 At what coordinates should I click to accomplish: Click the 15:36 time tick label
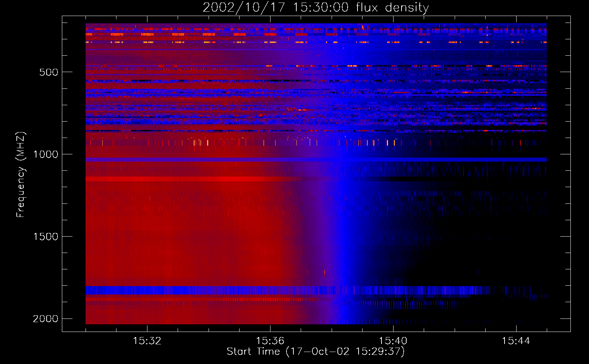coord(270,341)
